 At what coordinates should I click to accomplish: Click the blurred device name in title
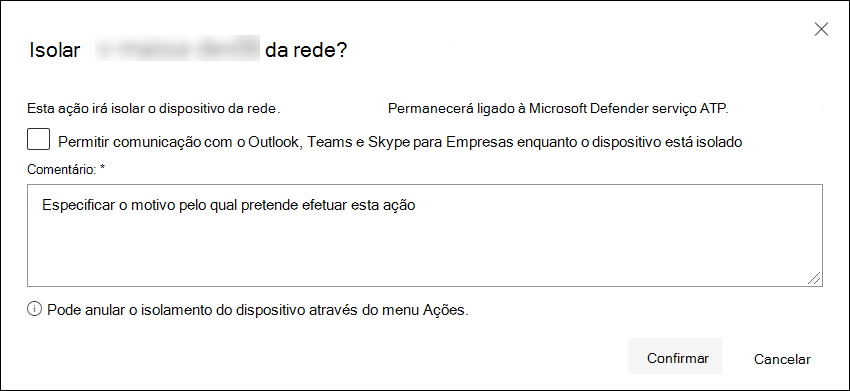coord(178,50)
